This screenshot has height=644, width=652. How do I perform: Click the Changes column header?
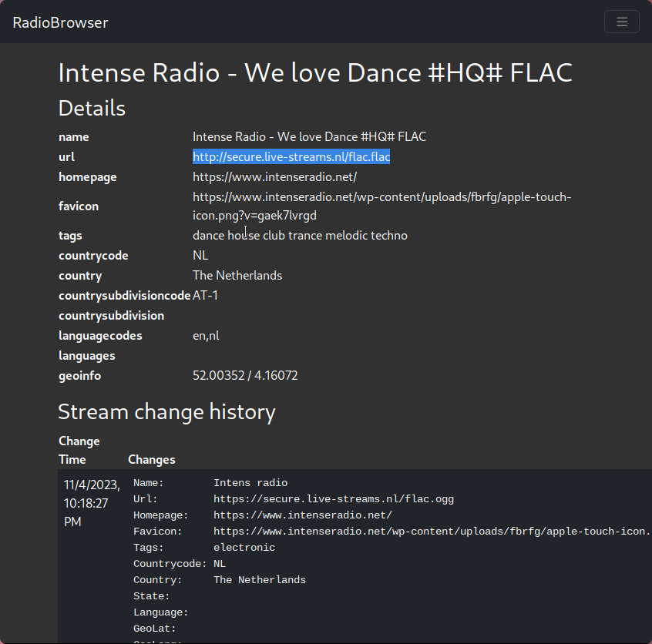(x=151, y=459)
